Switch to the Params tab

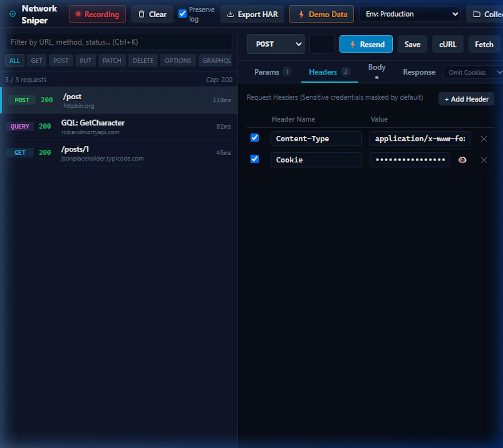pyautogui.click(x=272, y=72)
